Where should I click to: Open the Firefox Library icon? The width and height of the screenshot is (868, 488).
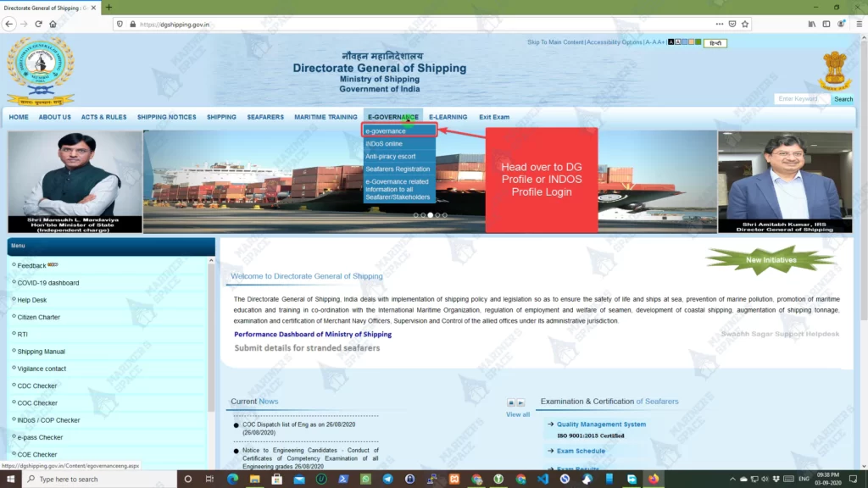[x=811, y=24]
